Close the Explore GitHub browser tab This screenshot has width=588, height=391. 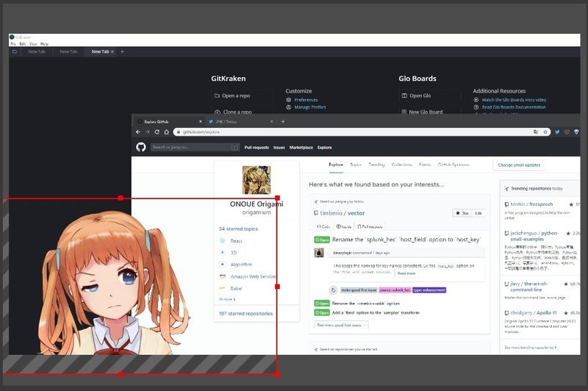click(x=200, y=121)
